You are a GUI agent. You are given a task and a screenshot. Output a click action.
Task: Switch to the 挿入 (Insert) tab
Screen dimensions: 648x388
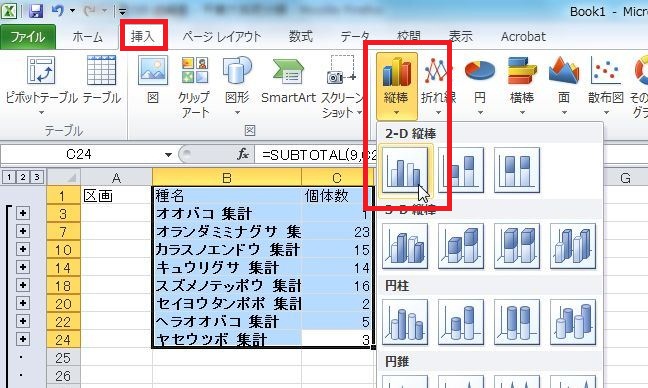click(143, 36)
